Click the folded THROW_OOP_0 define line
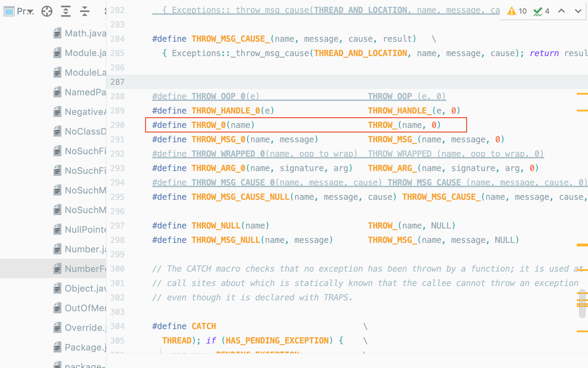The image size is (588, 368). [299, 96]
